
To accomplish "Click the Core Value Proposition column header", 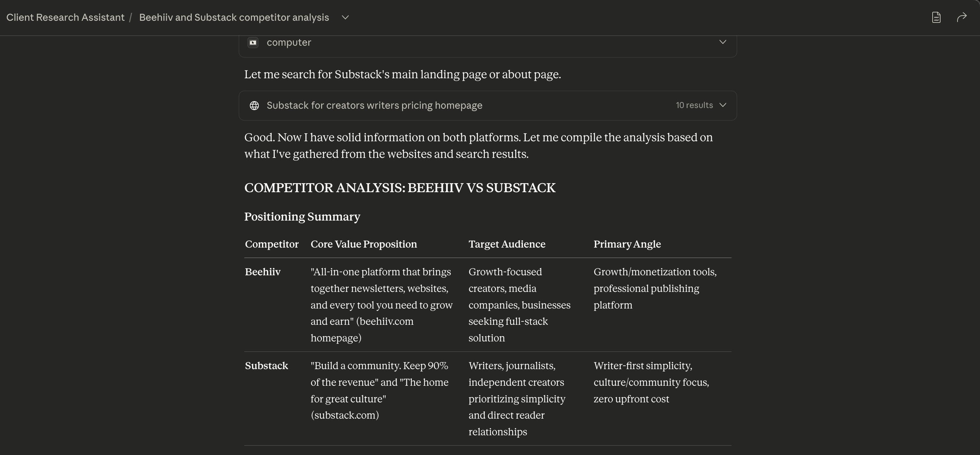I will click(x=363, y=244).
